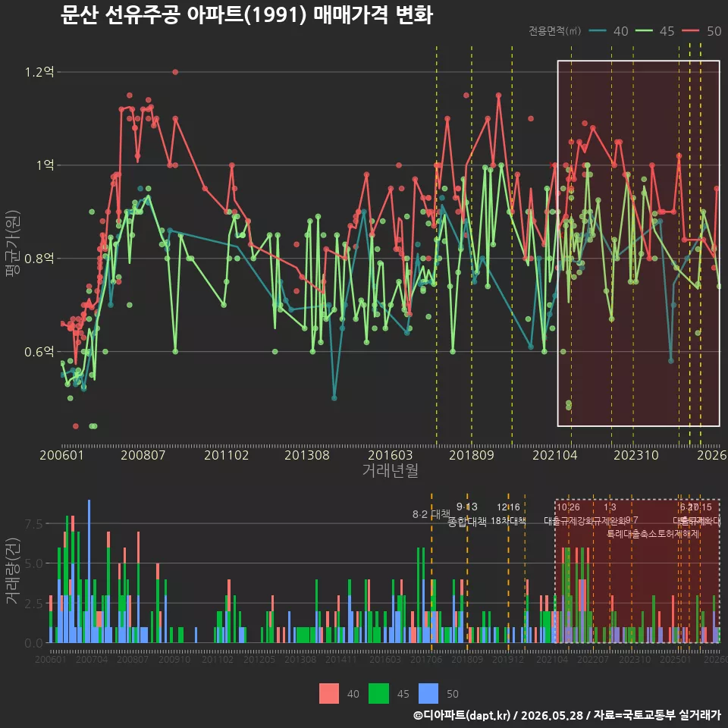Click the 2.5 tick on volume chart

(x=33, y=604)
